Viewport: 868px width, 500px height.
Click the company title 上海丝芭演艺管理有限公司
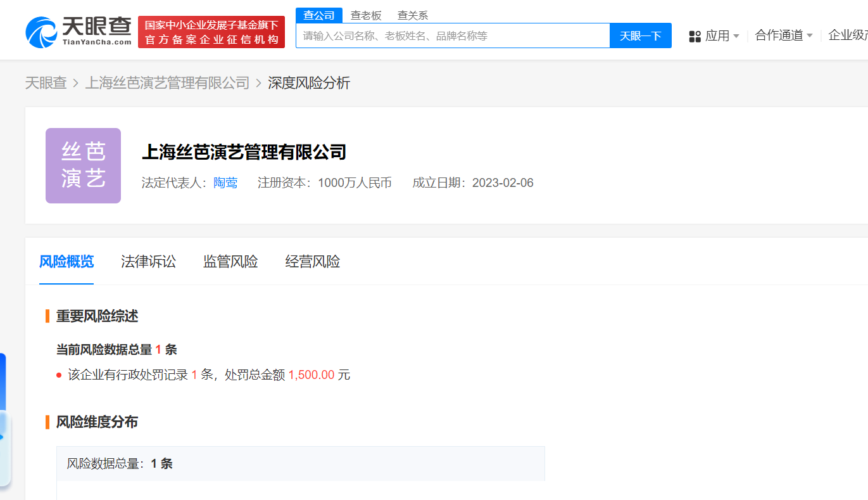coord(244,152)
